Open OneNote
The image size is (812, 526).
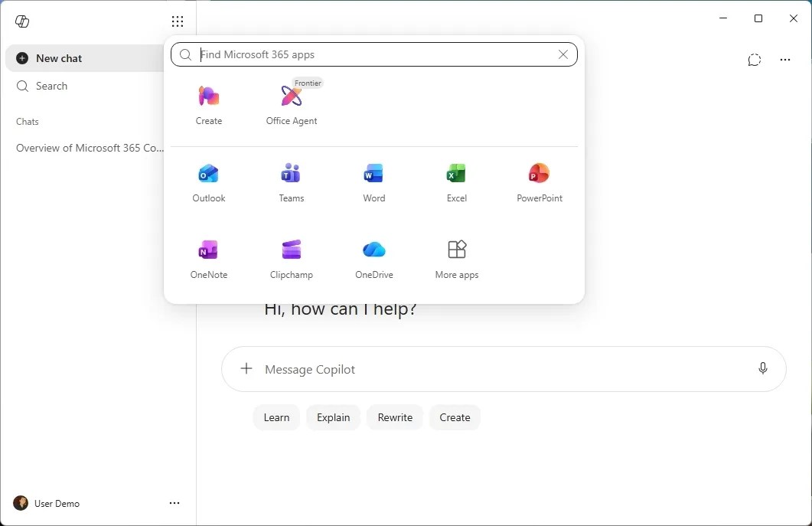click(209, 259)
